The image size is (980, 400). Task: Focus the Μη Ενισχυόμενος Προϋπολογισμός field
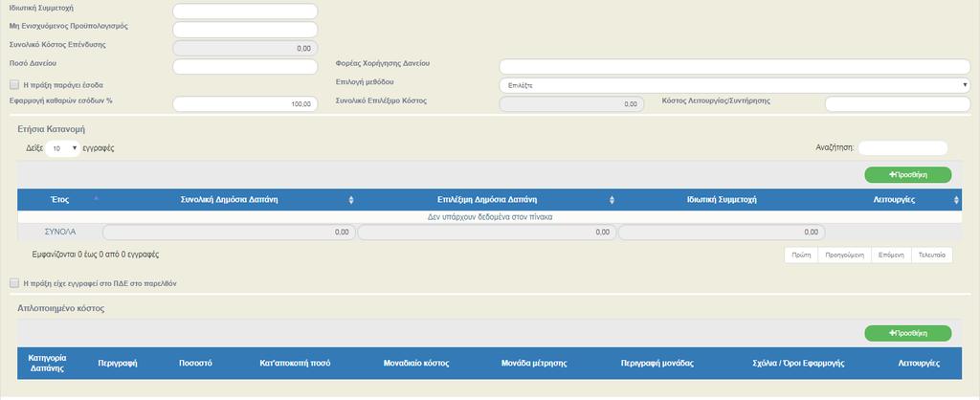coord(245,30)
